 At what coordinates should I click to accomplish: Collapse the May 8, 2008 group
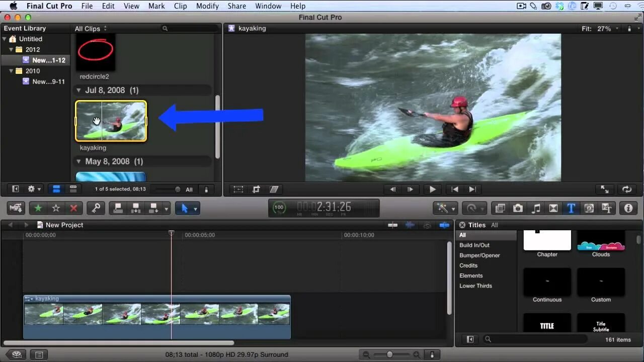(x=78, y=161)
